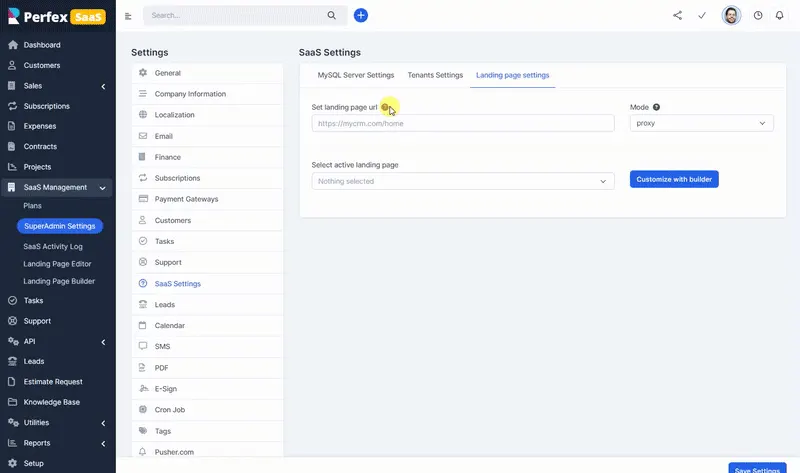The width and height of the screenshot is (800, 473).
Task: Open the timers clock icon
Action: pos(758,15)
